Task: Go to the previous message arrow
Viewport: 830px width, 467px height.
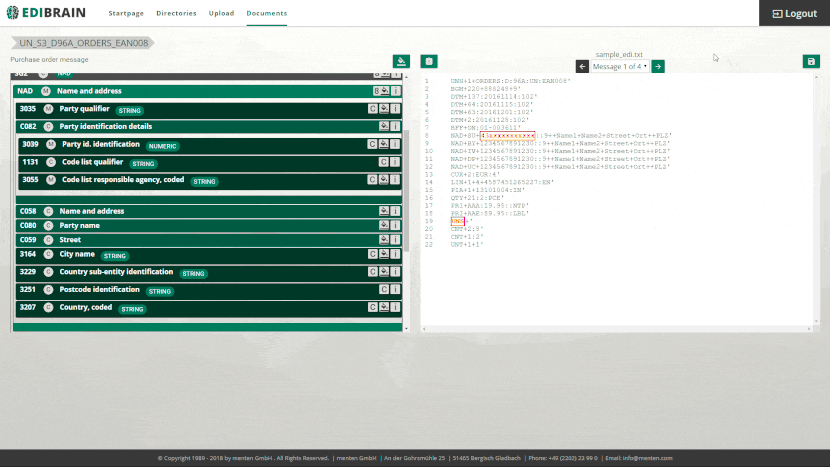Action: point(582,66)
